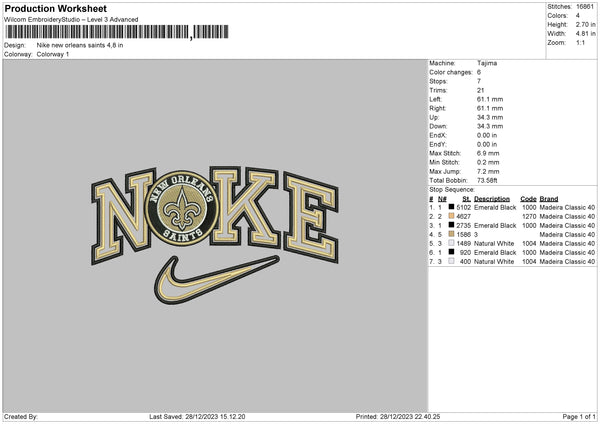Click the 'Color changes:' label

click(x=451, y=72)
